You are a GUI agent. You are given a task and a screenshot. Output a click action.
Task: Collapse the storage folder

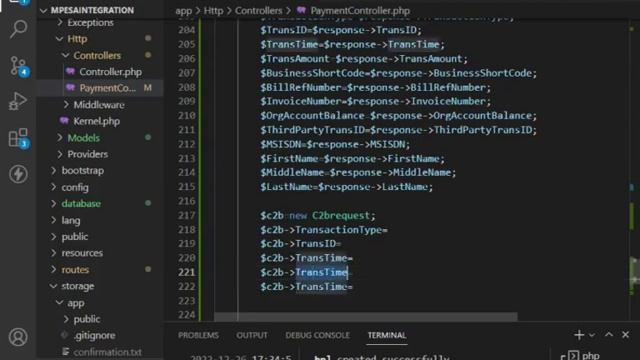(53, 286)
